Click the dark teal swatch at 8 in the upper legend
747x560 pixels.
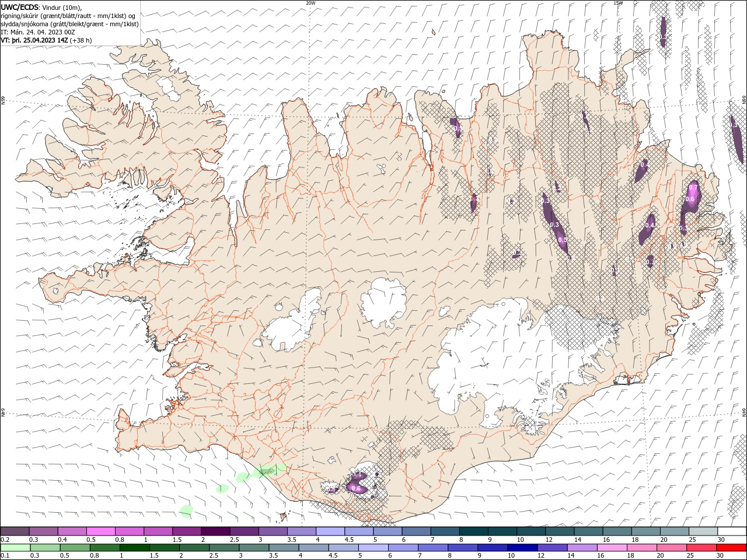click(x=473, y=531)
